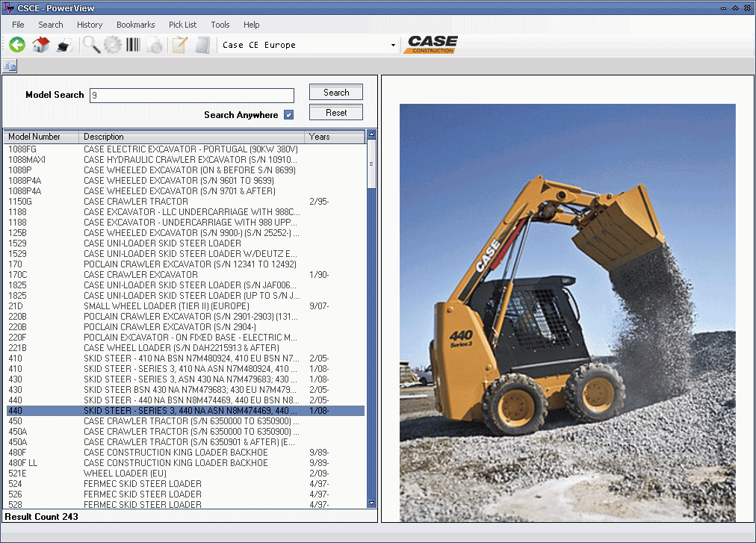Open the Help menu
The height and width of the screenshot is (543, 756).
pyautogui.click(x=251, y=25)
